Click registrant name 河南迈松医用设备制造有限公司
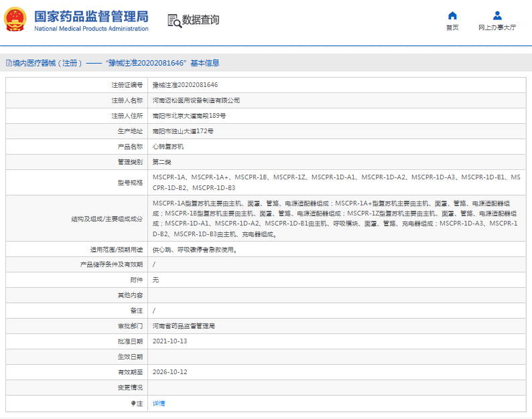532x419 pixels. (x=196, y=100)
